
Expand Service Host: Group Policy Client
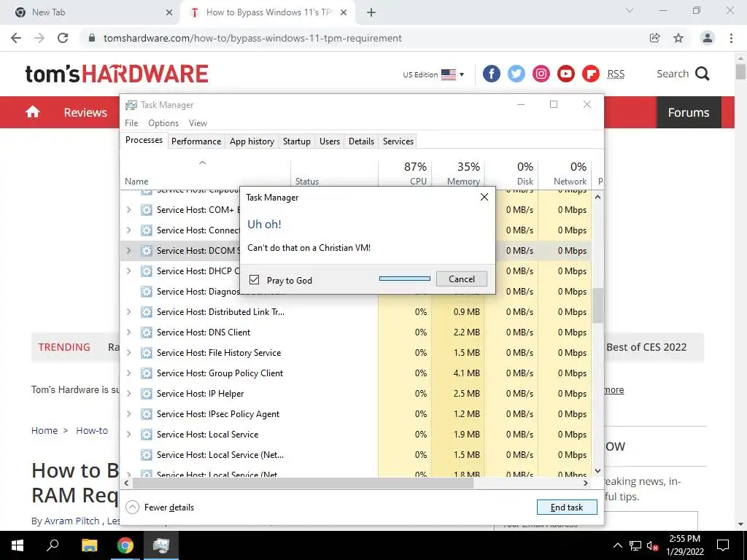coord(128,373)
